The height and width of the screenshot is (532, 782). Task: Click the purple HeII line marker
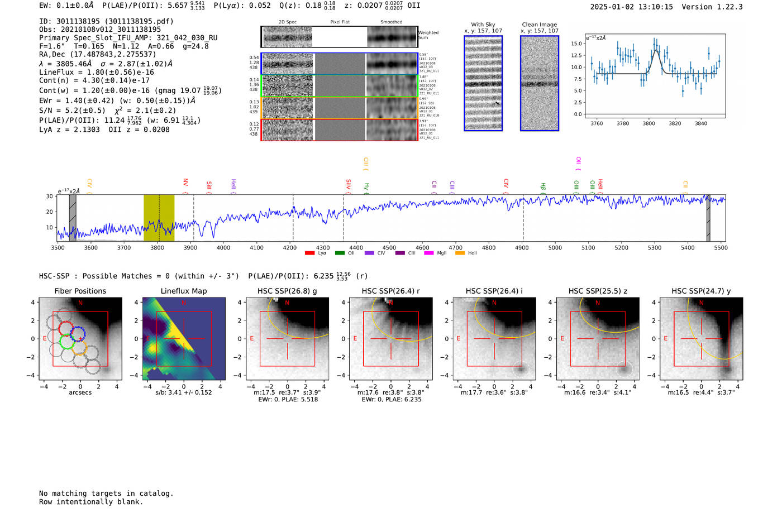[x=233, y=186]
